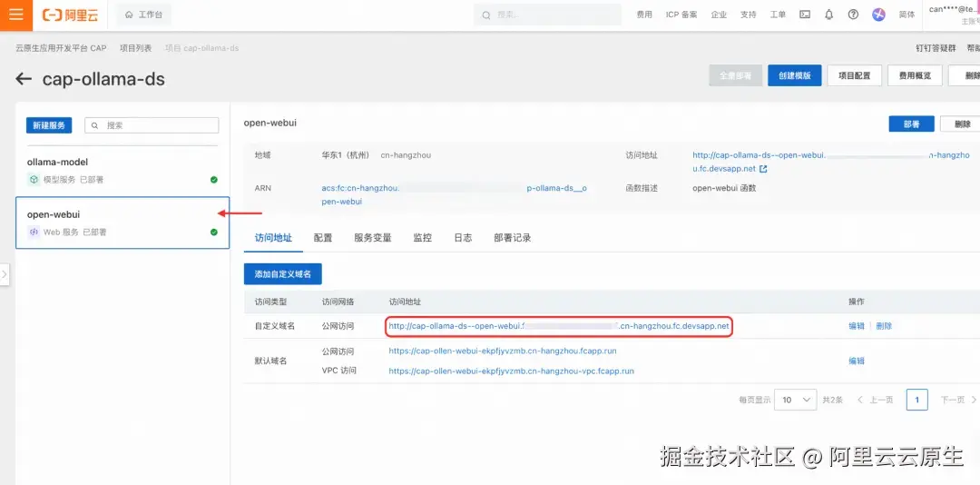Click ollama-model green deployed status icon
The image size is (980, 485).
[214, 180]
